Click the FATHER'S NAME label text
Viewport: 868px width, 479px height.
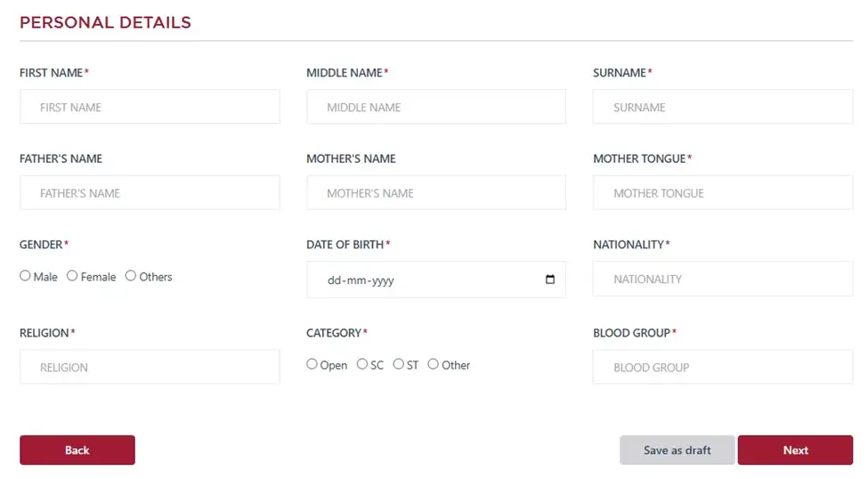(61, 158)
